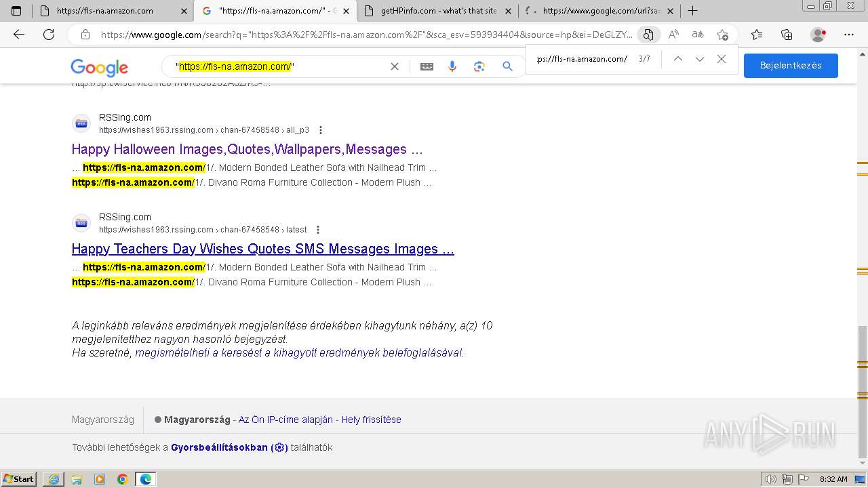This screenshot has height=488, width=868.
Task: Click the find-on-page text field
Action: pos(582,59)
